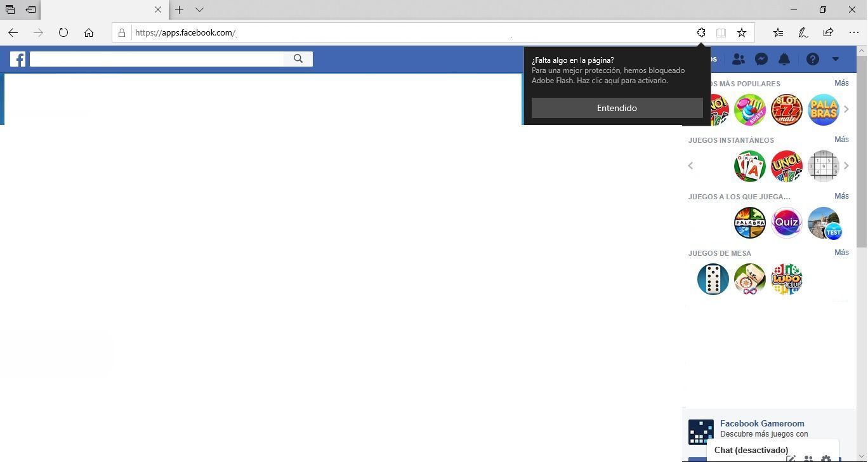The height and width of the screenshot is (462, 868).
Task: Open the Quiz game icon
Action: coord(787,223)
